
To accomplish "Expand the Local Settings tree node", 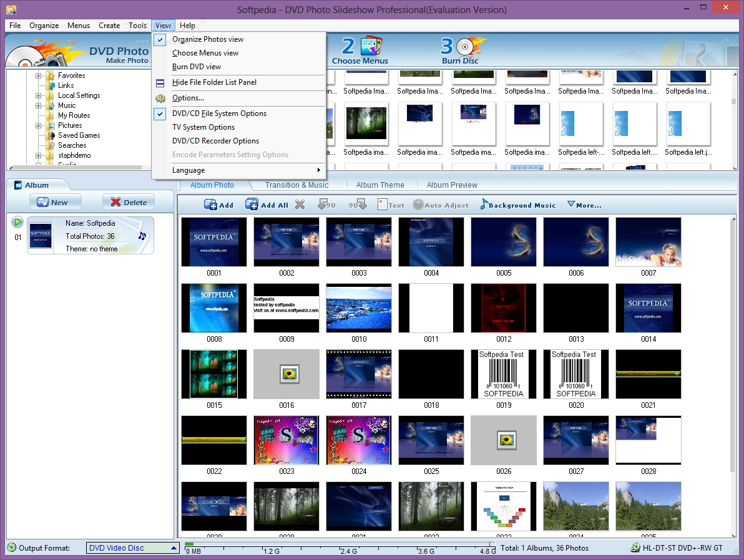I will click(39, 95).
